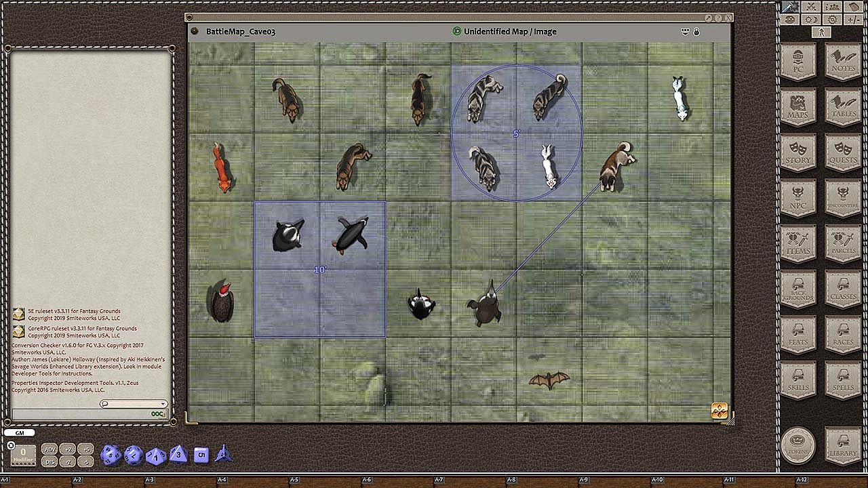This screenshot has height=488, width=868.
Task: Open the Notes sidebar button
Action: tap(843, 62)
